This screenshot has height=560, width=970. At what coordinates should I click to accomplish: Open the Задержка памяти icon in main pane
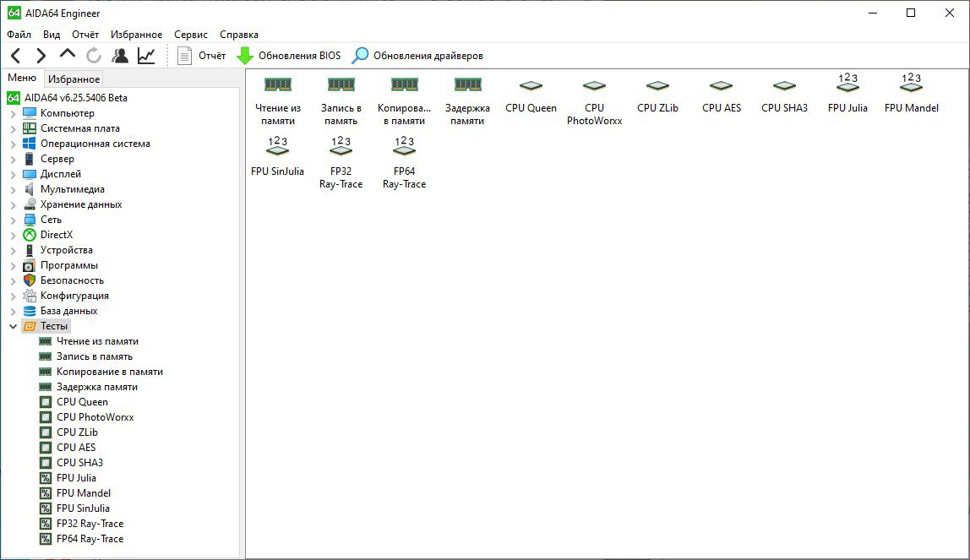point(468,101)
